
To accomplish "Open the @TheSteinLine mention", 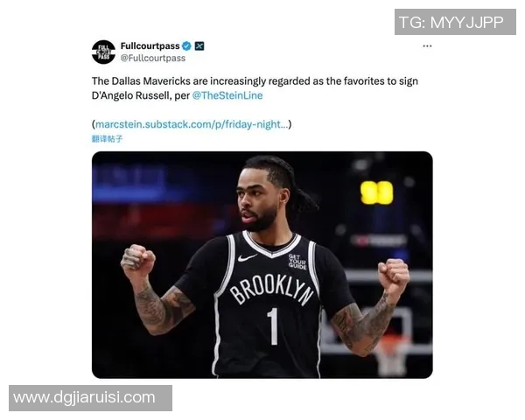I will pos(227,95).
